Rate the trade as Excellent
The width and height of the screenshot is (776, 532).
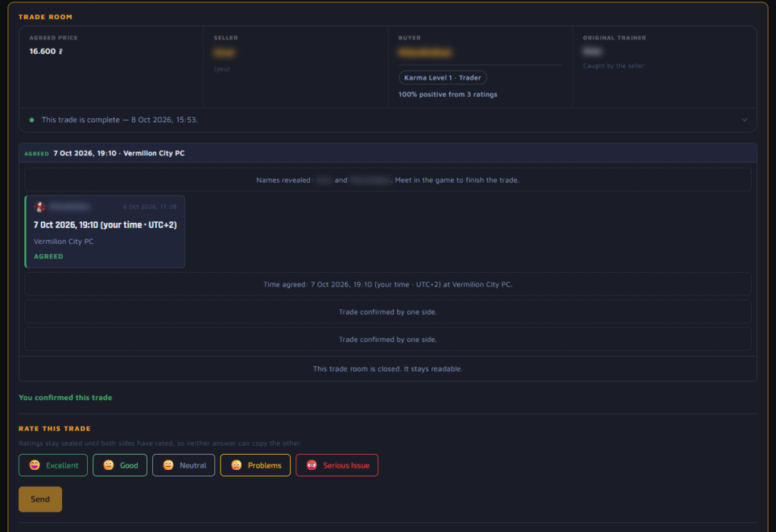point(53,465)
